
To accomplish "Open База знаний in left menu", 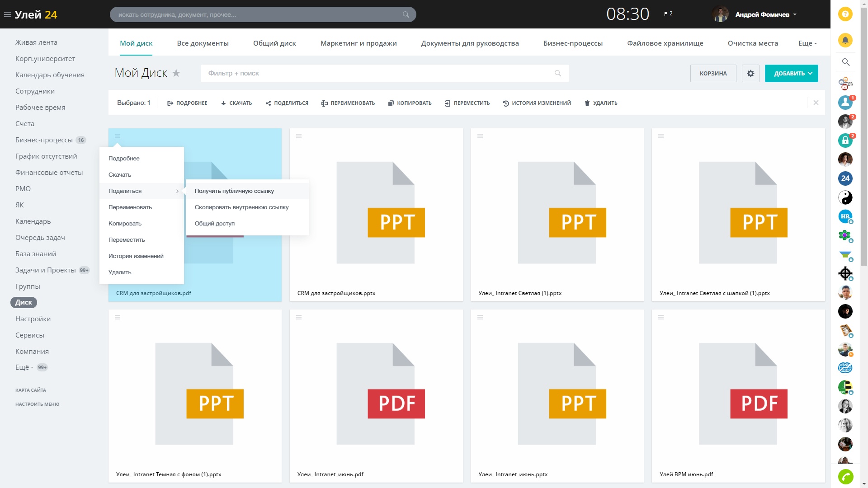I will point(36,254).
